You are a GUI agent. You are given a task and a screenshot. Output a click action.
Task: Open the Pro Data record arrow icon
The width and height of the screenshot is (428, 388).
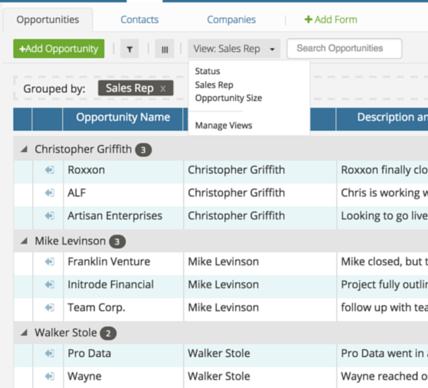[x=49, y=353]
